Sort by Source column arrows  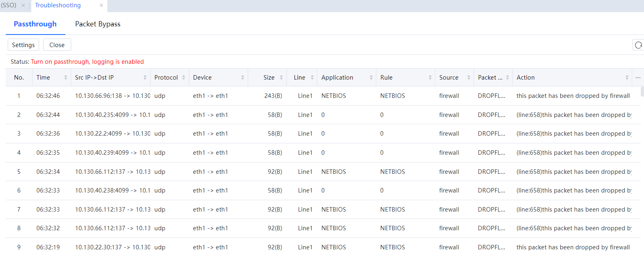click(x=469, y=78)
